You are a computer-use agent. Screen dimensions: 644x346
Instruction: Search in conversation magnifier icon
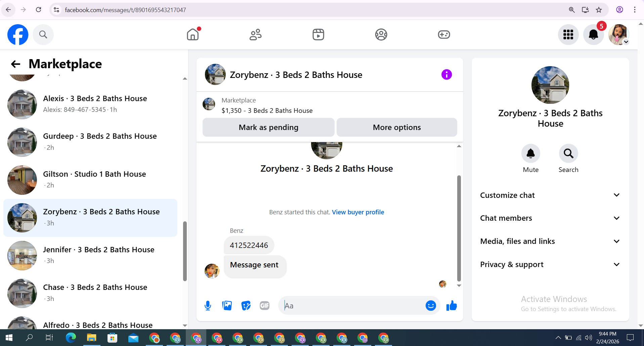point(568,154)
